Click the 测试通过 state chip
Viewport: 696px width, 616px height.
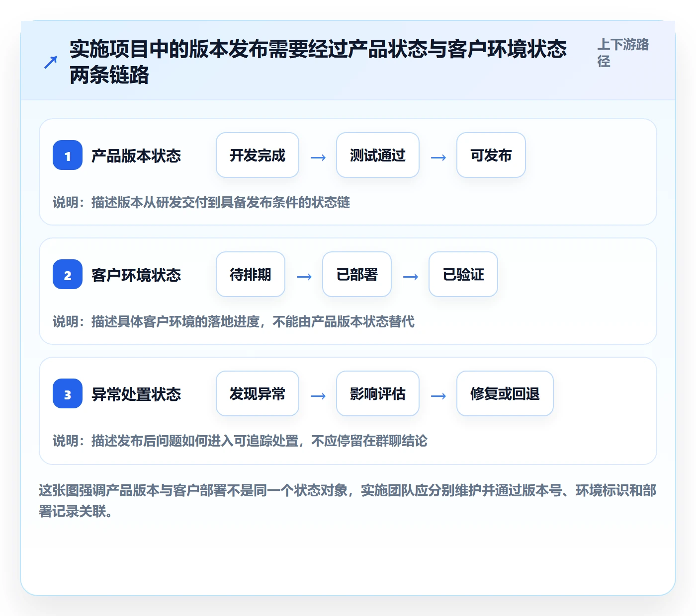tap(378, 155)
